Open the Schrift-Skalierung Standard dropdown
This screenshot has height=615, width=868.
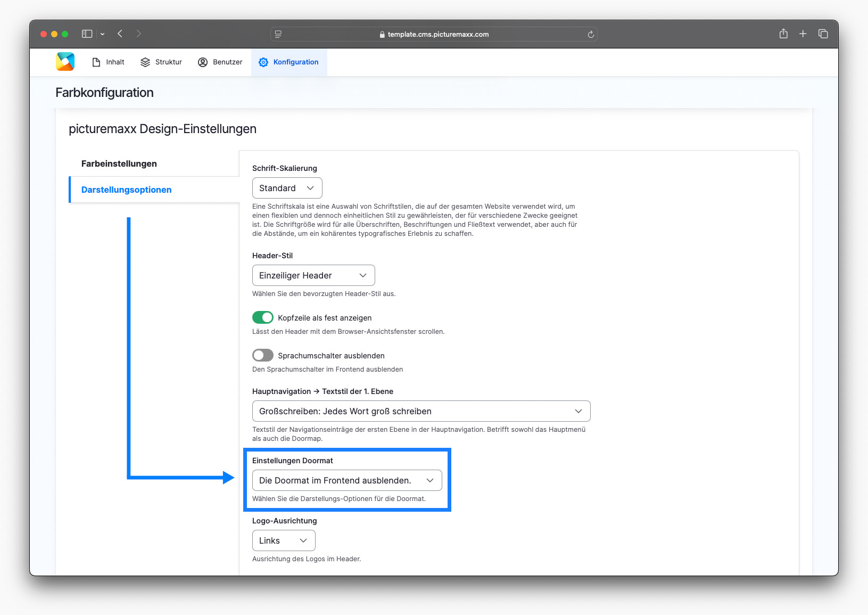click(287, 188)
